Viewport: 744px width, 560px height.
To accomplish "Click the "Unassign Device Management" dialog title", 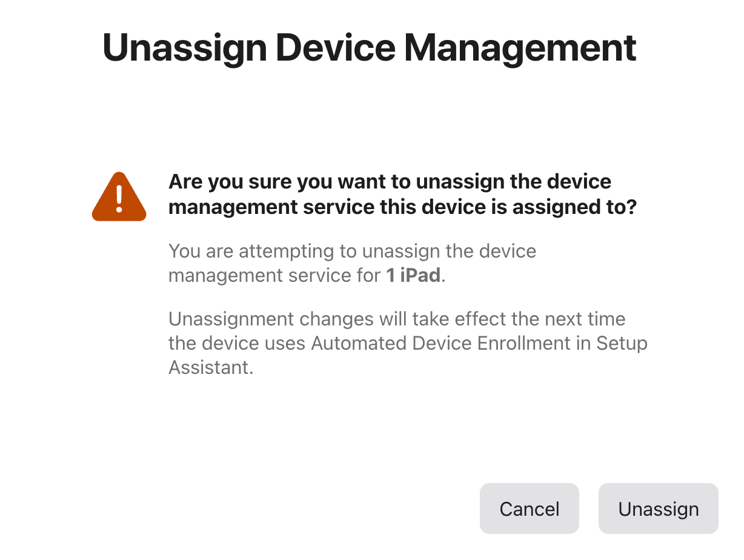I will (370, 47).
